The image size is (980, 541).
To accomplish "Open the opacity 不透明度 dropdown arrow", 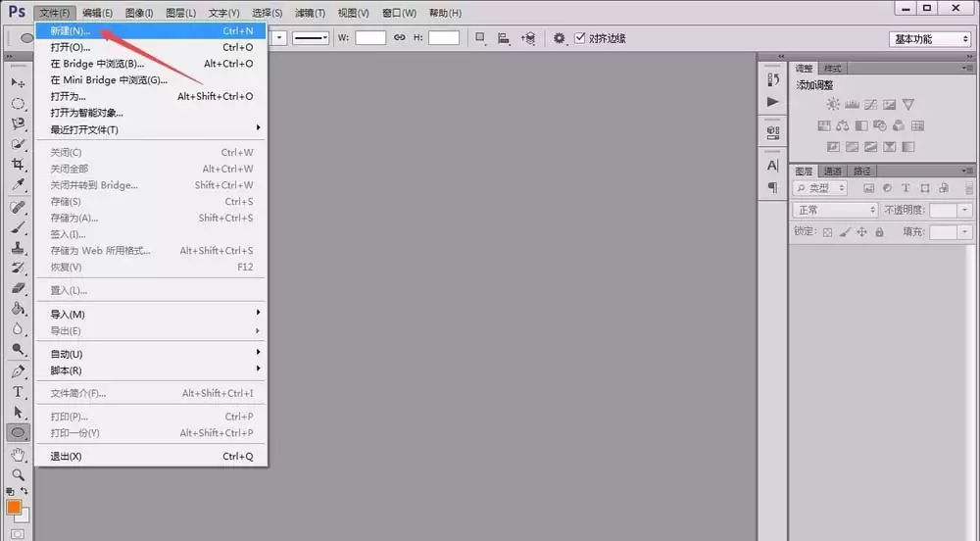I will 965,211.
